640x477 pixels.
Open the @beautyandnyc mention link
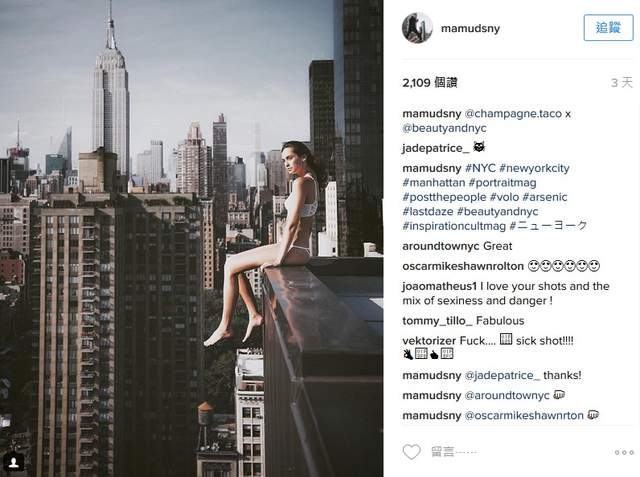coord(444,128)
